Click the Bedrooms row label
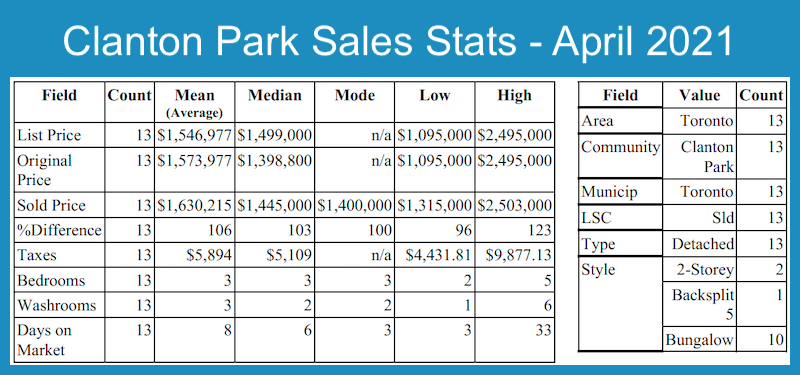800x375 pixels. pyautogui.click(x=51, y=281)
